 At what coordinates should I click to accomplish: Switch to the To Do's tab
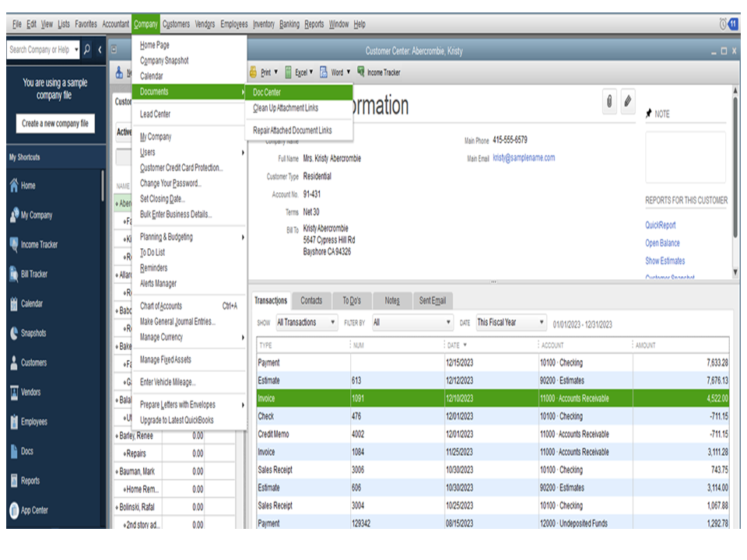coord(352,300)
